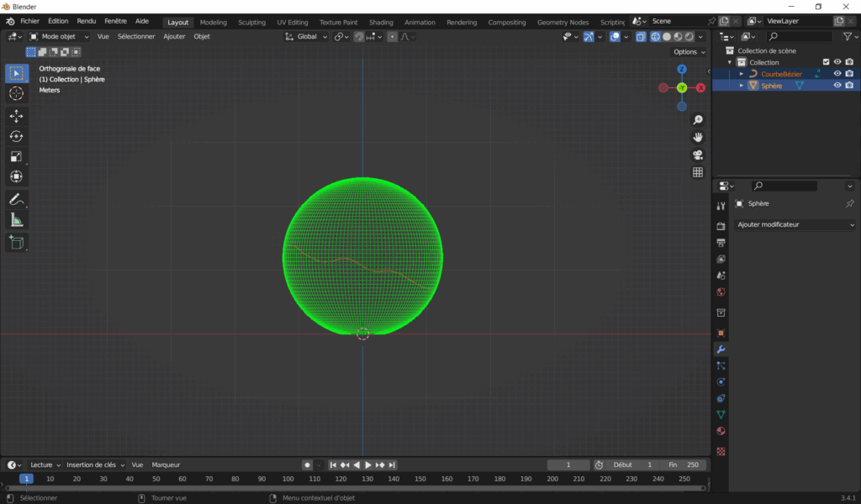Open the Render properties tab
The width and height of the screenshot is (861, 504).
(721, 226)
